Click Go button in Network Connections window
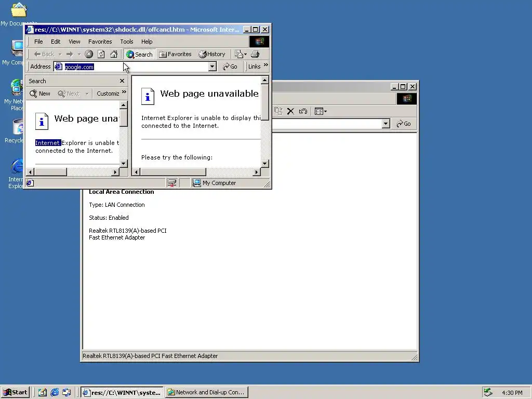532x399 pixels. pos(404,124)
